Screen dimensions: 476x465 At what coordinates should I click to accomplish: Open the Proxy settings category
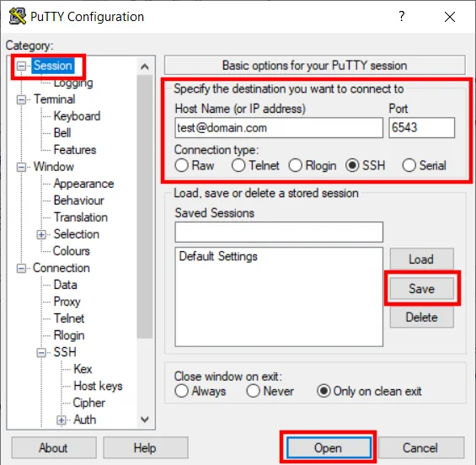coord(67,302)
